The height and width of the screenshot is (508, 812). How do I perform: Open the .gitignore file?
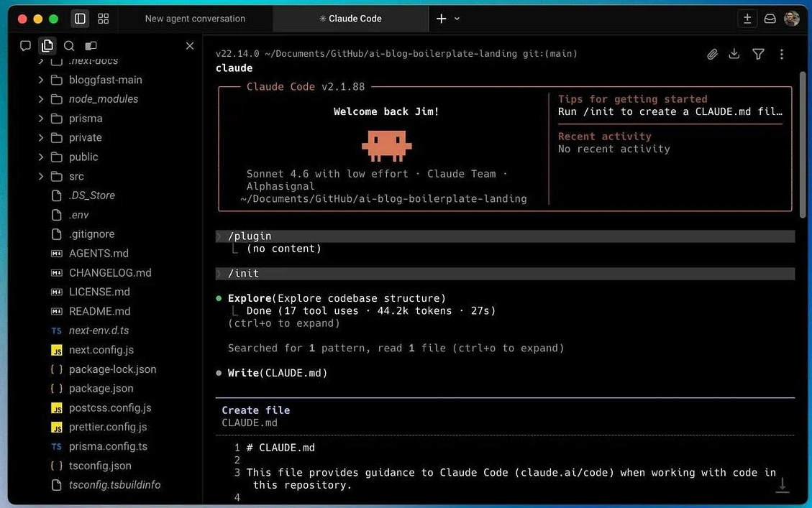(x=91, y=234)
